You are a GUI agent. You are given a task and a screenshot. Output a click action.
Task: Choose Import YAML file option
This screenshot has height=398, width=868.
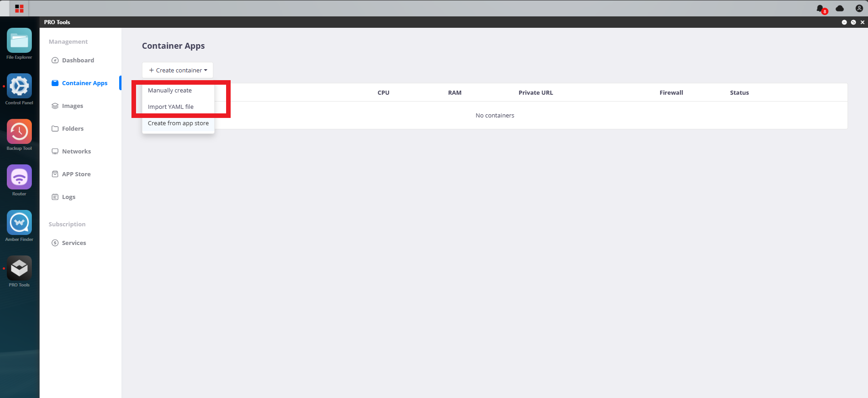pos(178,107)
